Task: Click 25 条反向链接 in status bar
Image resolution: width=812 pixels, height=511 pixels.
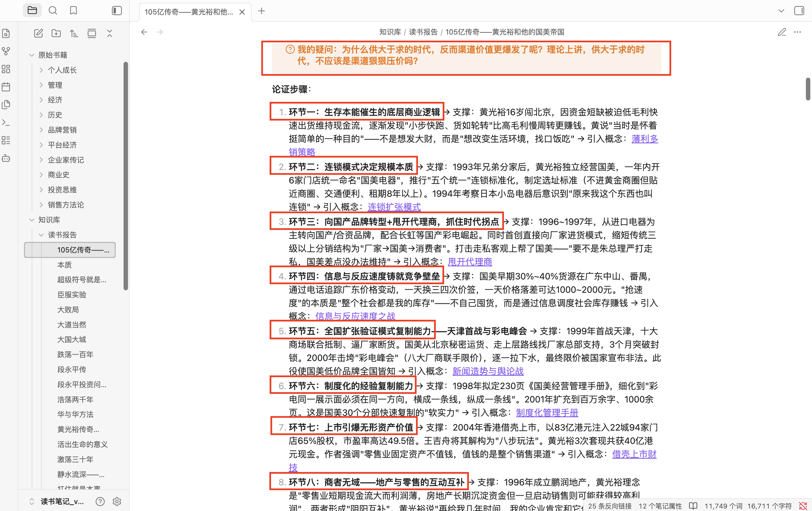Action: click(x=610, y=506)
